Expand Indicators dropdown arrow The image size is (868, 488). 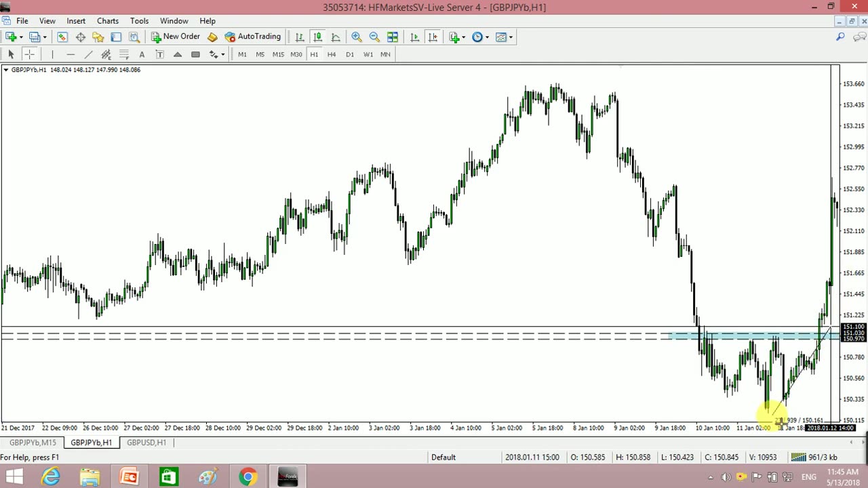tap(464, 37)
